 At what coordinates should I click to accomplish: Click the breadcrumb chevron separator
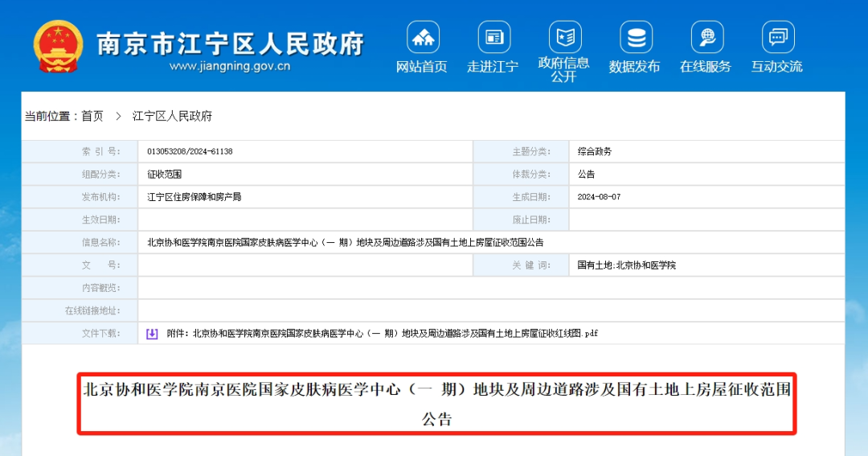118,117
